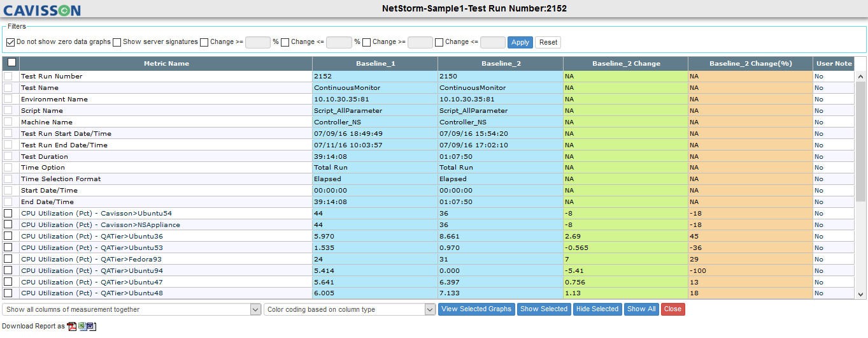
Task: Check the 'Change <=' percent checkbox
Action: click(285, 42)
